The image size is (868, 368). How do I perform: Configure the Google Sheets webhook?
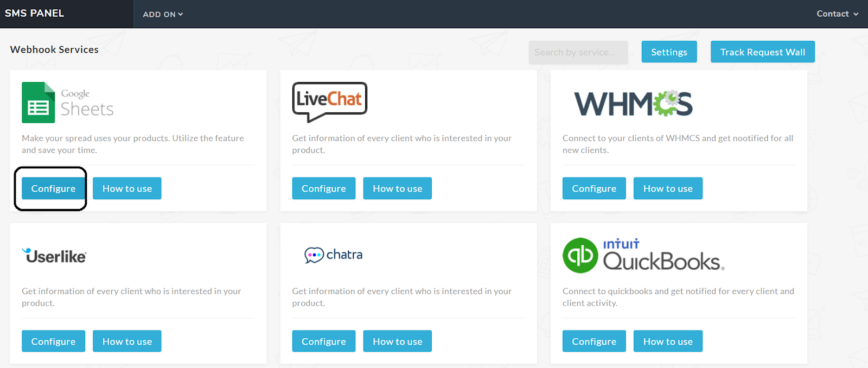tap(53, 188)
